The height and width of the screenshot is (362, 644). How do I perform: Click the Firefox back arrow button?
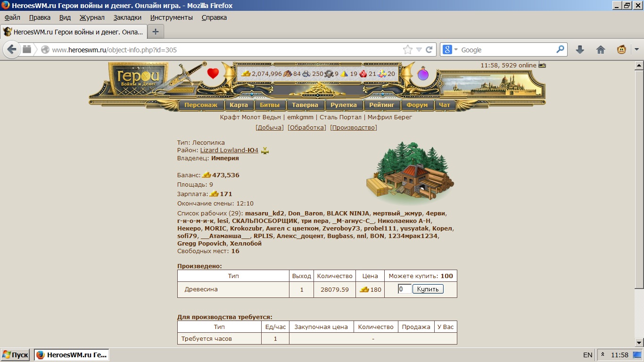[12, 49]
